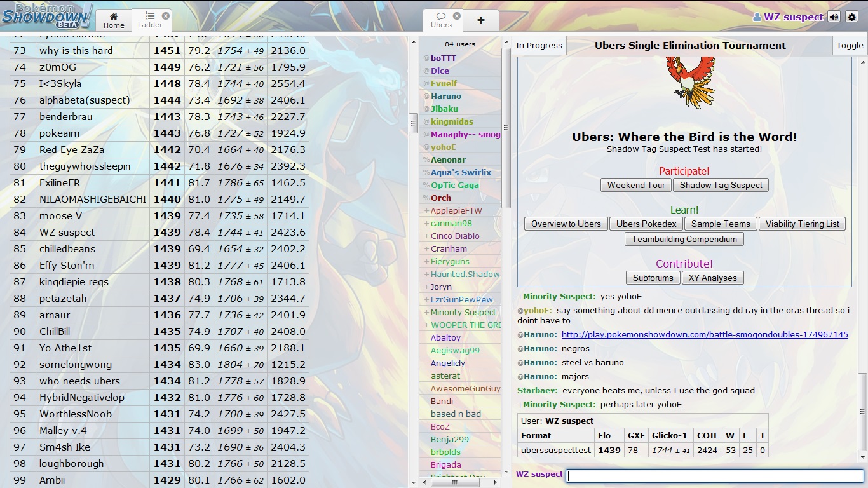Click the uberssuspecttest format cell
This screenshot has width=868, height=488.
pyautogui.click(x=555, y=450)
